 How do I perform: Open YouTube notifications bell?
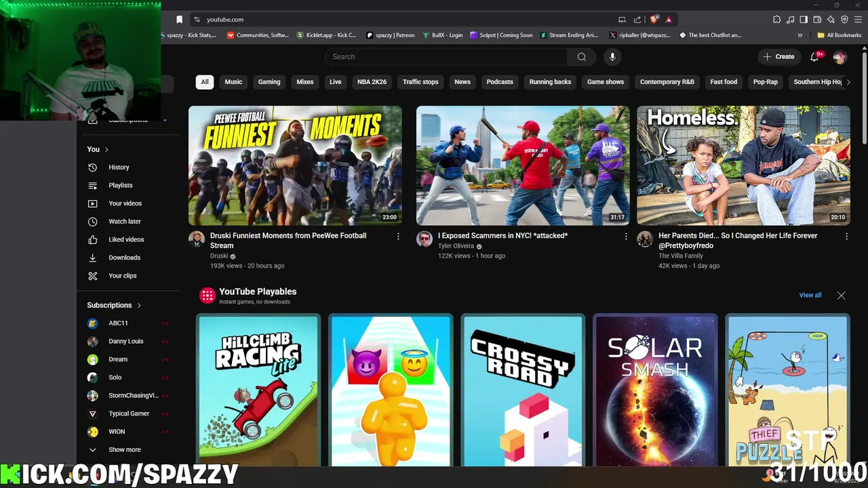click(x=814, y=57)
